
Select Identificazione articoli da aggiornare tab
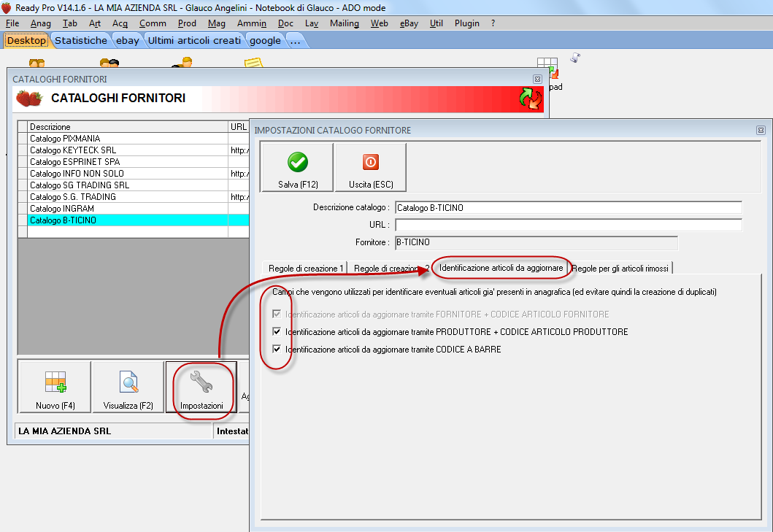[501, 268]
